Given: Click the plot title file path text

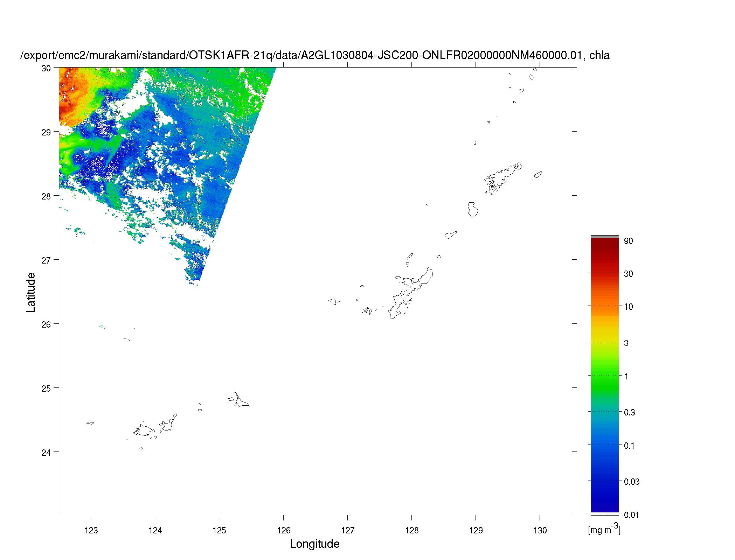Looking at the screenshot, I should pyautogui.click(x=315, y=55).
